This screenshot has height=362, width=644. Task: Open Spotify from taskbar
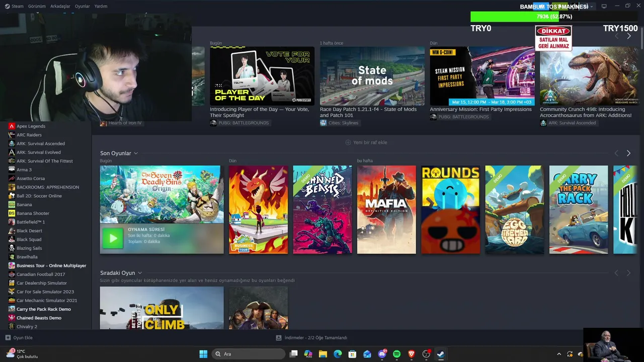(396, 354)
